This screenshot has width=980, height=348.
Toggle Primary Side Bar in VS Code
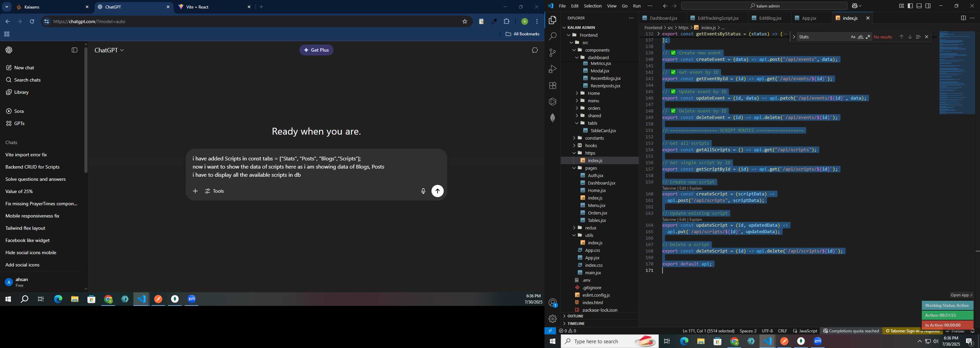(910, 6)
